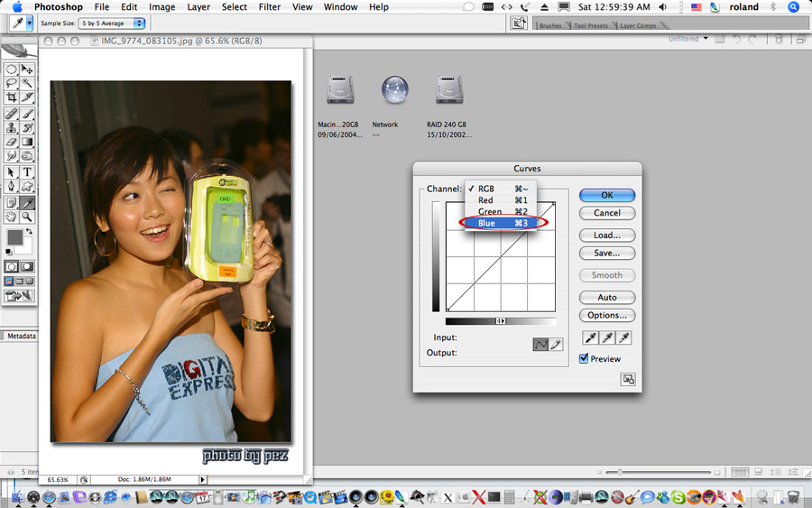Image resolution: width=812 pixels, height=508 pixels.
Task: Select the Elliptical Marquee tool
Action: coord(12,69)
